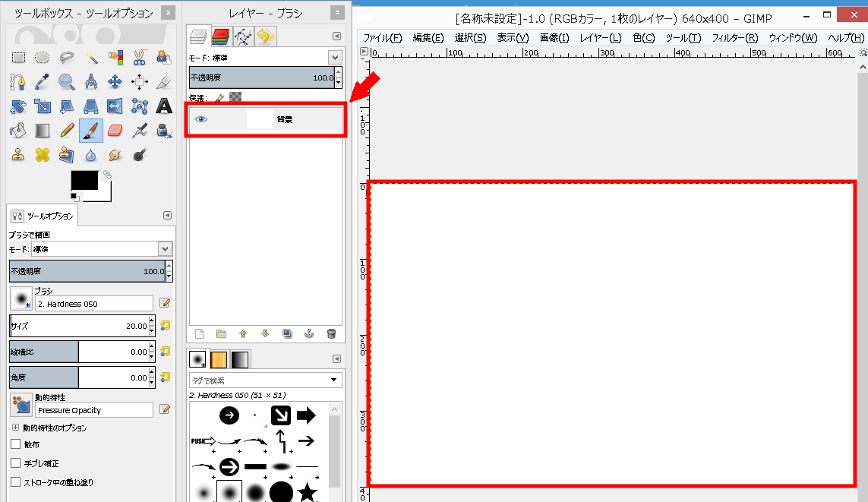The image size is (868, 502).
Task: Select the Eraser tool
Action: [115, 131]
